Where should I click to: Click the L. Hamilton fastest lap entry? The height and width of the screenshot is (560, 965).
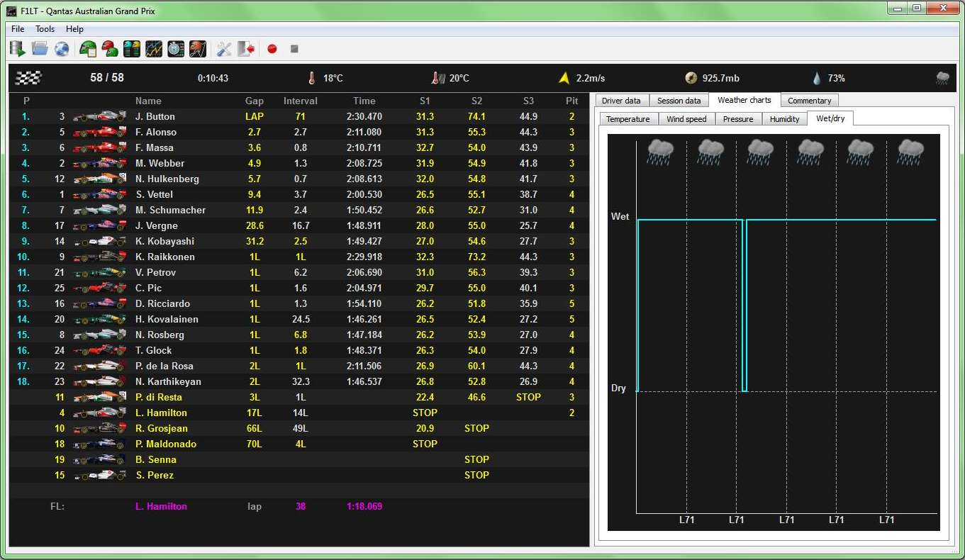pyautogui.click(x=161, y=506)
